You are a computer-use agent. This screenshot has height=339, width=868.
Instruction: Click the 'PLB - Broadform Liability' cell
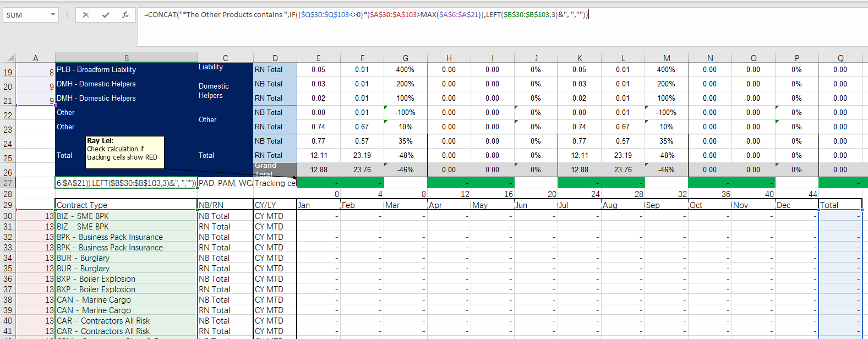127,70
